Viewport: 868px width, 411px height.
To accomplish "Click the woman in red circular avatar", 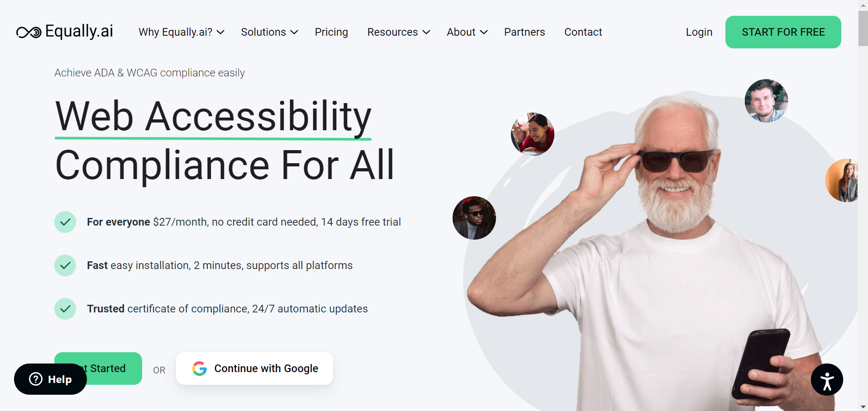I will [533, 134].
